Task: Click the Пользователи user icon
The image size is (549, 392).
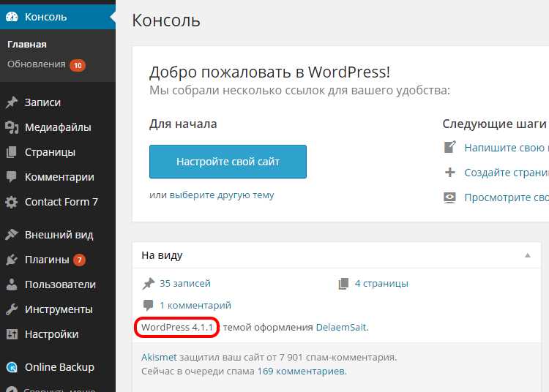Action: [x=12, y=284]
